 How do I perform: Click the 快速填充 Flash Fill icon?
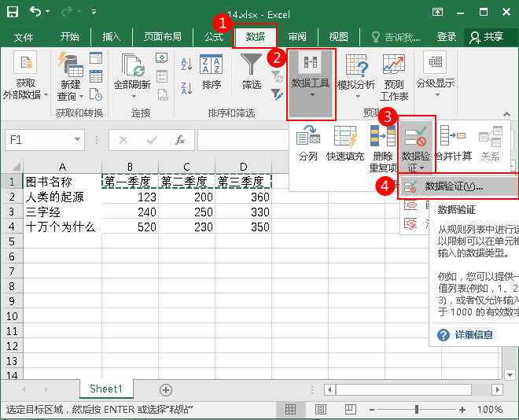[345, 136]
